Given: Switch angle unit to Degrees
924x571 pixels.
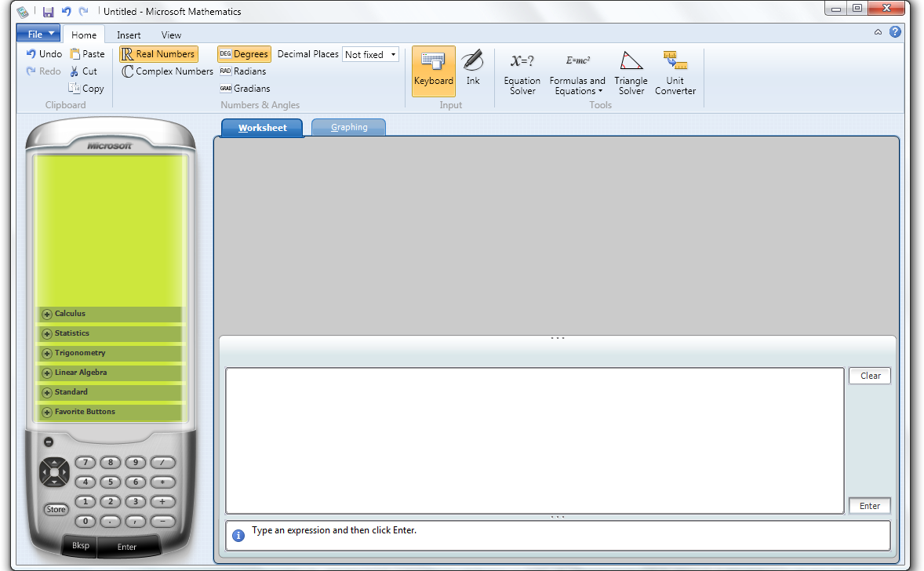Looking at the screenshot, I should [244, 54].
